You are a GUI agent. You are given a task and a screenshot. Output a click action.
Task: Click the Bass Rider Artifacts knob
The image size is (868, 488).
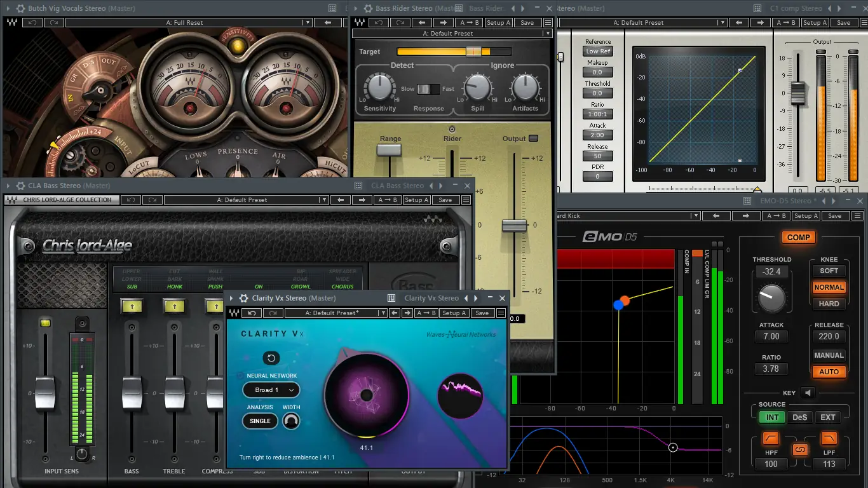coord(525,87)
